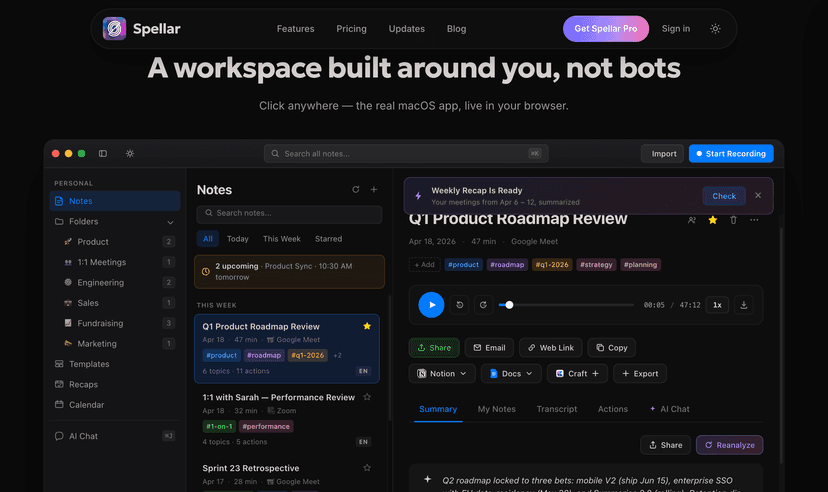Open the Fundraising folder

[x=115, y=323]
